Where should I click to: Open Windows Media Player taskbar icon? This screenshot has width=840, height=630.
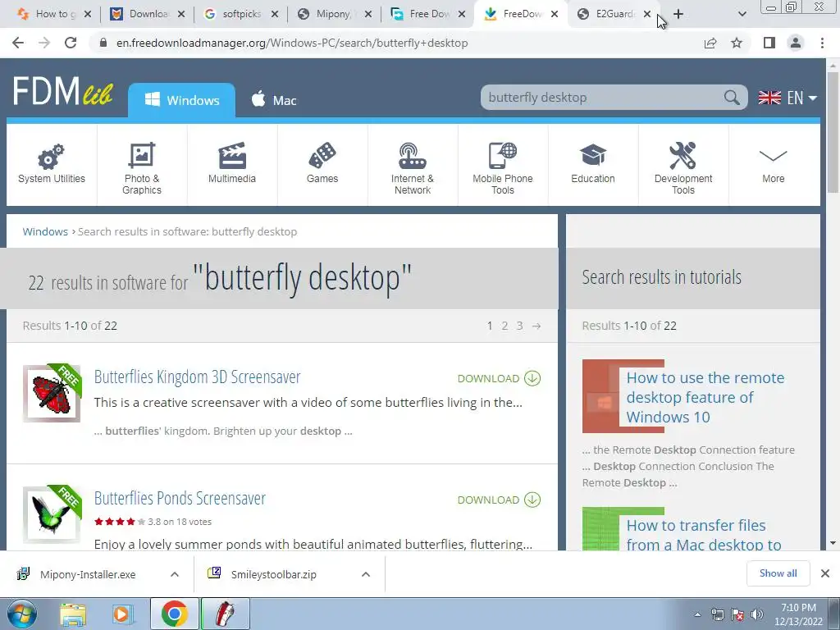coord(123,614)
